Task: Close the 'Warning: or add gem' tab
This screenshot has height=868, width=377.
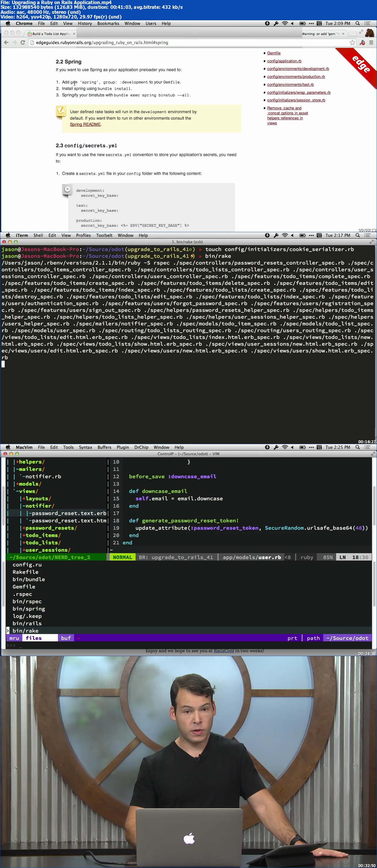Action: (x=343, y=34)
